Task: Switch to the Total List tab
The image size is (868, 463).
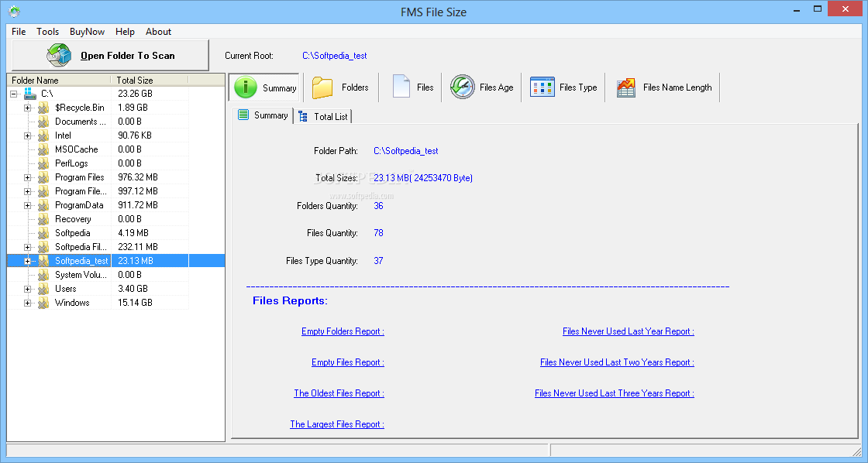Action: coord(323,116)
